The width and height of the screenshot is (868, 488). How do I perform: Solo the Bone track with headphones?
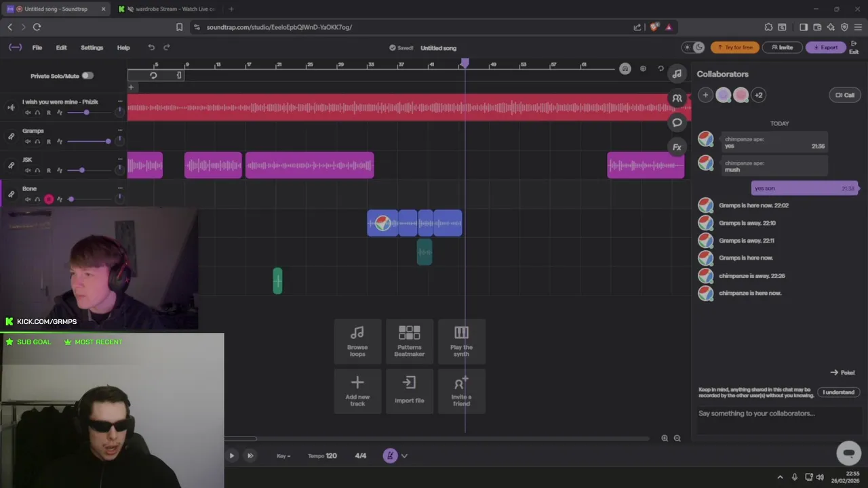(x=37, y=199)
